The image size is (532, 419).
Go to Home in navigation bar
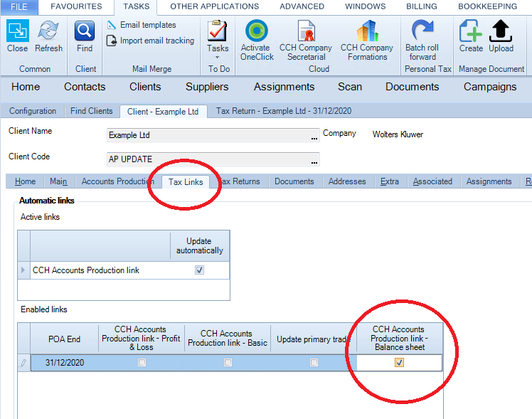(x=26, y=87)
